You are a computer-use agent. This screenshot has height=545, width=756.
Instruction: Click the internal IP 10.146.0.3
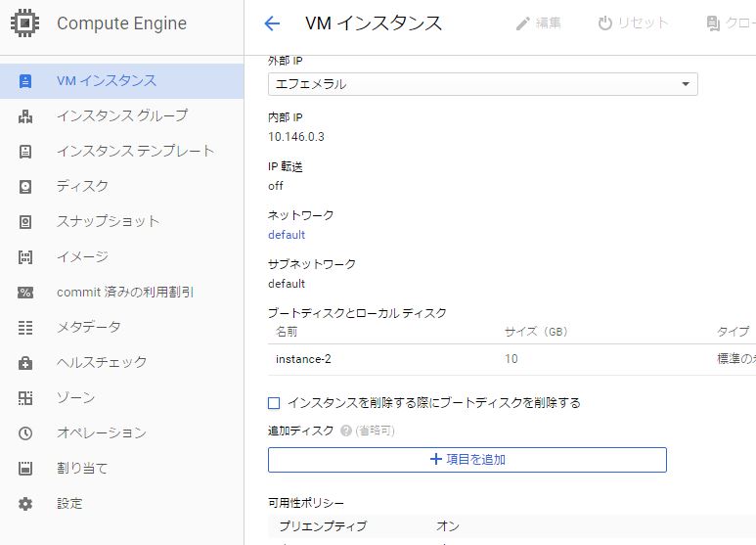tap(296, 137)
